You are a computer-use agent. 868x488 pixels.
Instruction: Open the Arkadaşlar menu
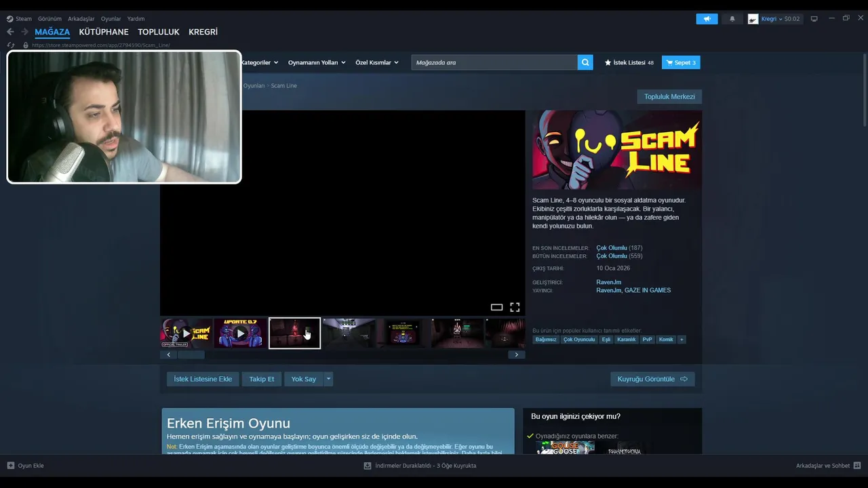pos(81,19)
